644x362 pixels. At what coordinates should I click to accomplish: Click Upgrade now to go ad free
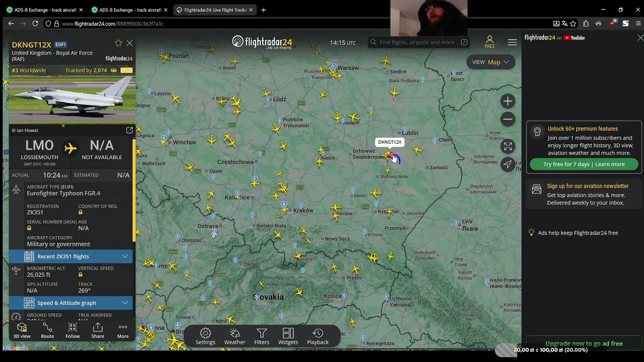[x=584, y=343]
